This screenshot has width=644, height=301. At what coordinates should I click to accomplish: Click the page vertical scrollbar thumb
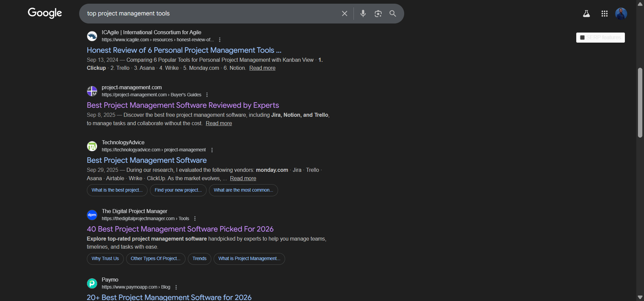coord(640,103)
